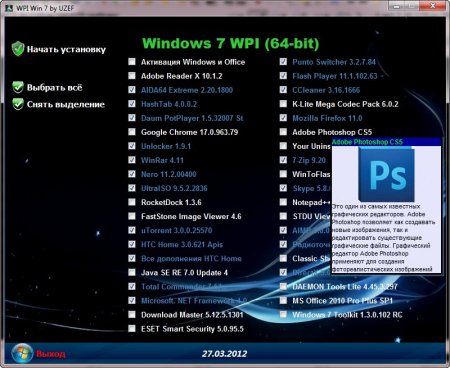The image size is (450, 368).
Task: Uncheck CCleaner 3.16.1666 checkbox
Action: [283, 90]
